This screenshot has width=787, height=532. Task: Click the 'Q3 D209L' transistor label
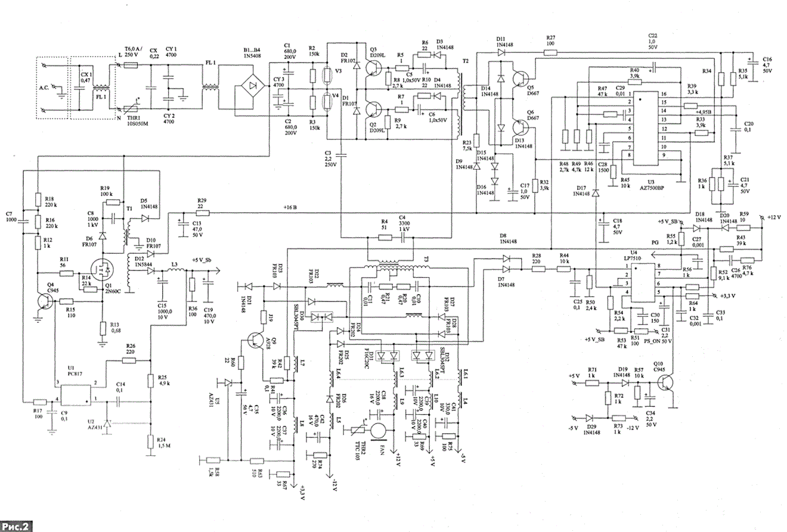point(377,52)
